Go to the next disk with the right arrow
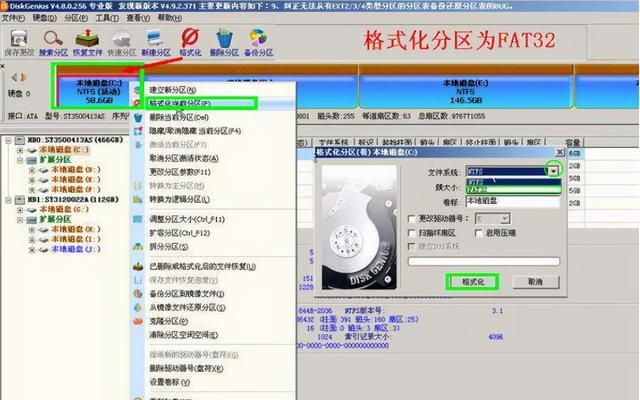640x400 pixels. pyautogui.click(x=24, y=77)
